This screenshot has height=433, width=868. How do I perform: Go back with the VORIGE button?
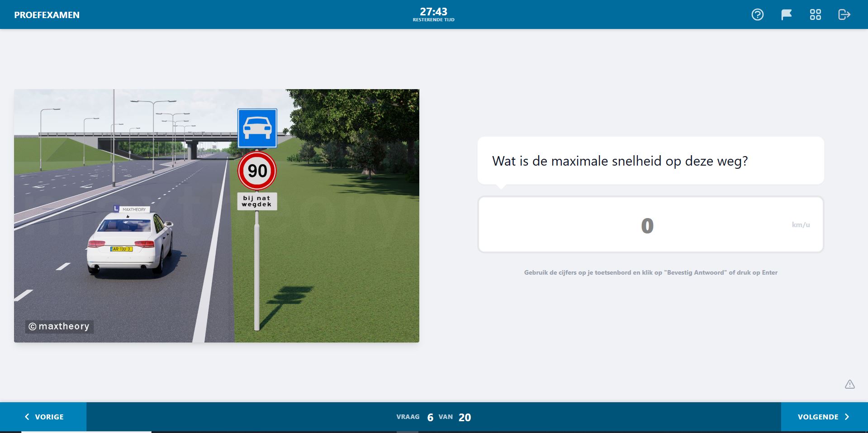coord(43,417)
